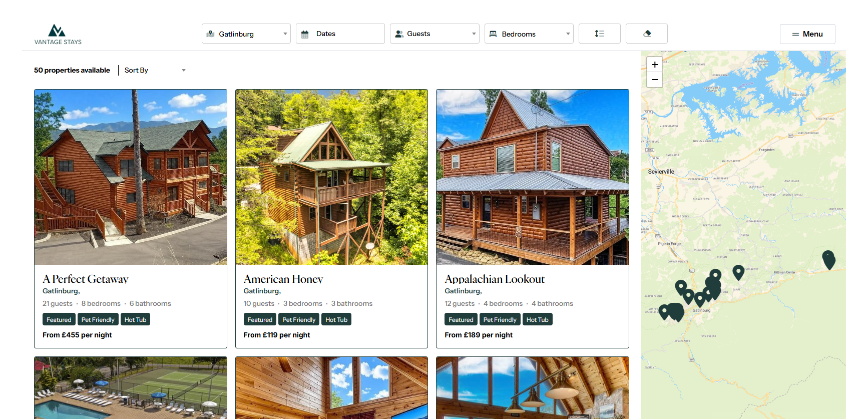The height and width of the screenshot is (419, 868).
Task: Expand the Gatlinburg location dropdown
Action: (246, 34)
